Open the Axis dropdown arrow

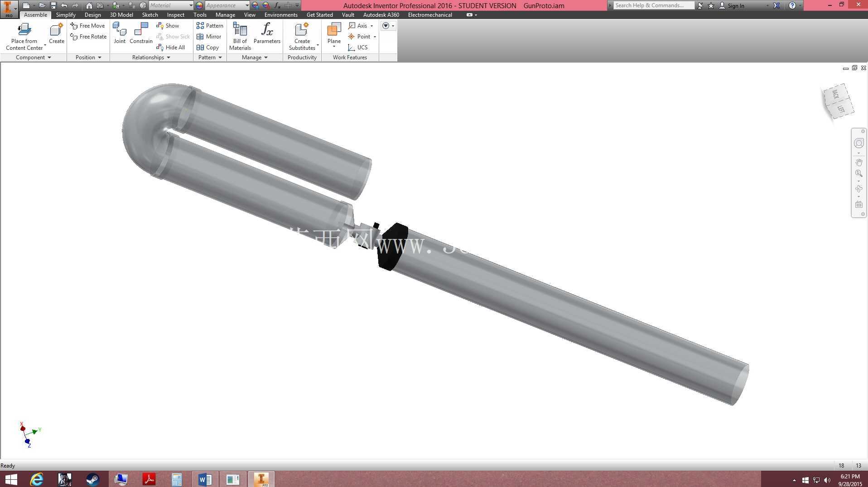tap(372, 26)
